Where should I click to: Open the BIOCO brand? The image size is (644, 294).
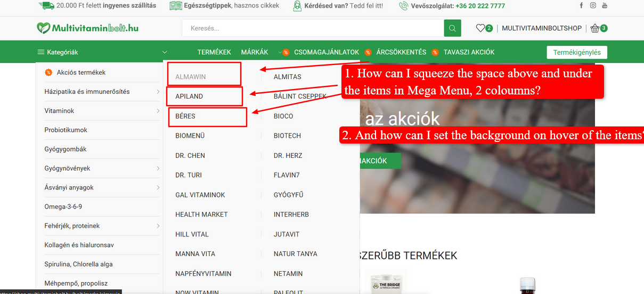click(x=283, y=116)
